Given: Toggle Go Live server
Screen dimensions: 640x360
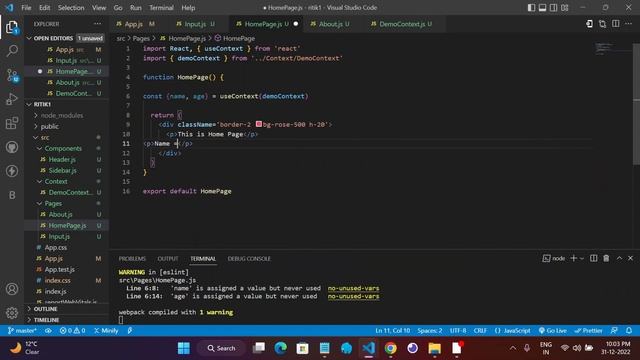Looking at the screenshot, I should click(553, 331).
